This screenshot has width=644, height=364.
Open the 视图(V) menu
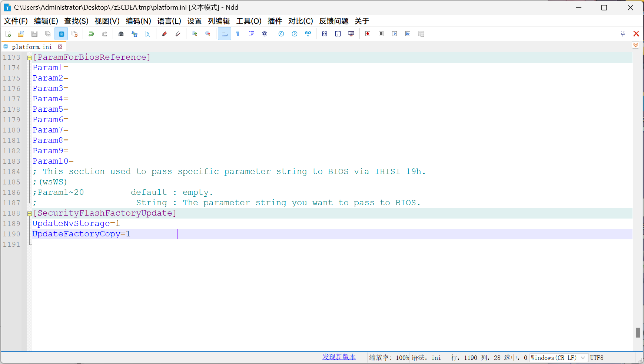tap(107, 21)
